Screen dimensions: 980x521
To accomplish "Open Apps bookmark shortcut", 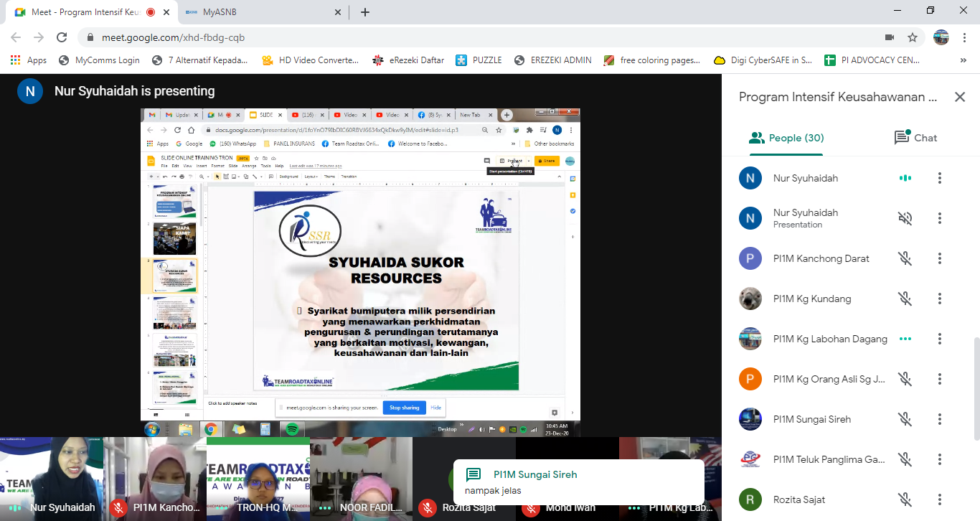I will tap(29, 60).
